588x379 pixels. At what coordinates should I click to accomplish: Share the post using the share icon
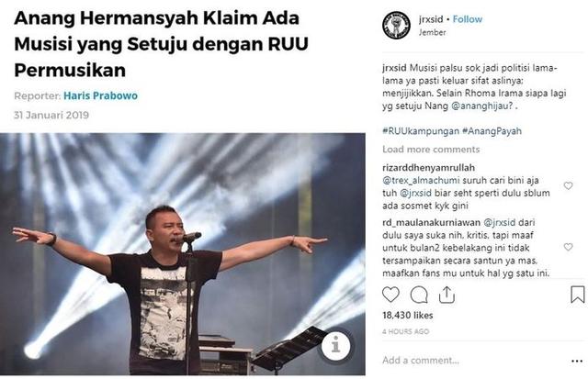447,295
